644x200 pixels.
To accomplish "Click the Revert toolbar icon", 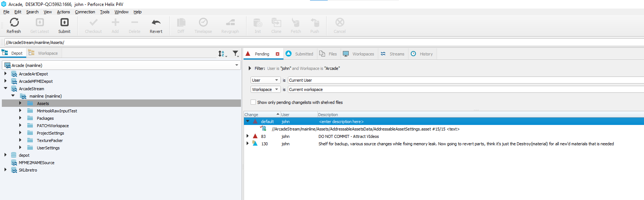I will [156, 23].
